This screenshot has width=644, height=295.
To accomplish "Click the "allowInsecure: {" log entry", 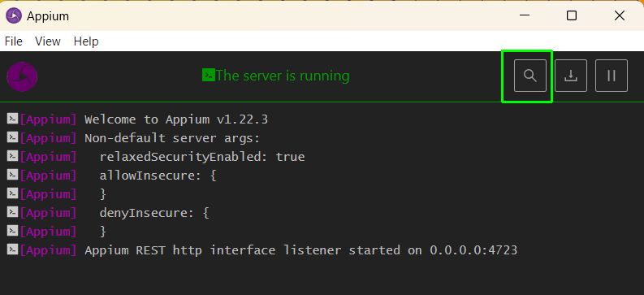I will tap(158, 176).
